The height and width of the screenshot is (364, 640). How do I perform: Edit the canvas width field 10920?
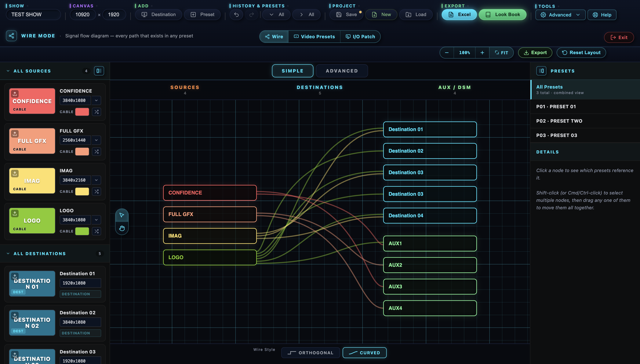click(x=83, y=15)
